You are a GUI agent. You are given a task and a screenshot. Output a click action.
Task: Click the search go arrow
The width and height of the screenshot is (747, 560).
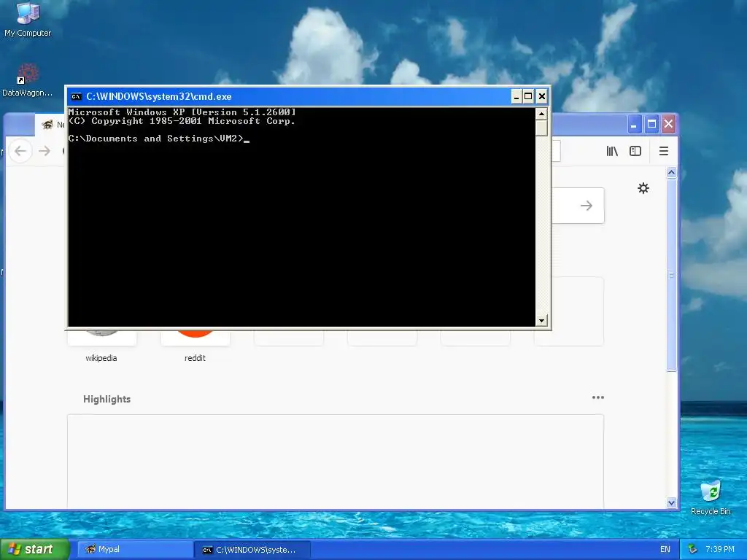pyautogui.click(x=587, y=206)
